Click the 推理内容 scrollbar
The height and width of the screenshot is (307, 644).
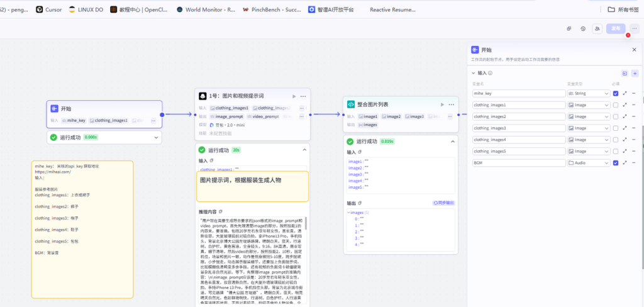tap(306, 223)
